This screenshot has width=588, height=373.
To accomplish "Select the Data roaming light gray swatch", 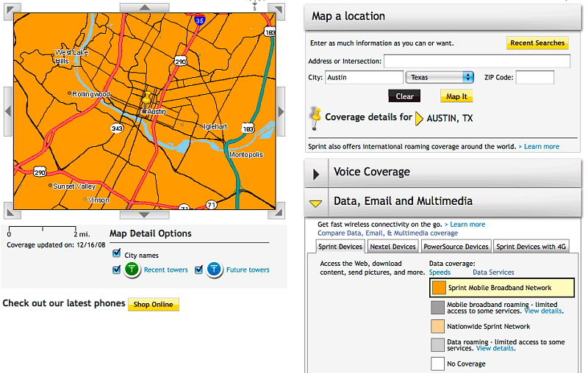I will tap(437, 345).
